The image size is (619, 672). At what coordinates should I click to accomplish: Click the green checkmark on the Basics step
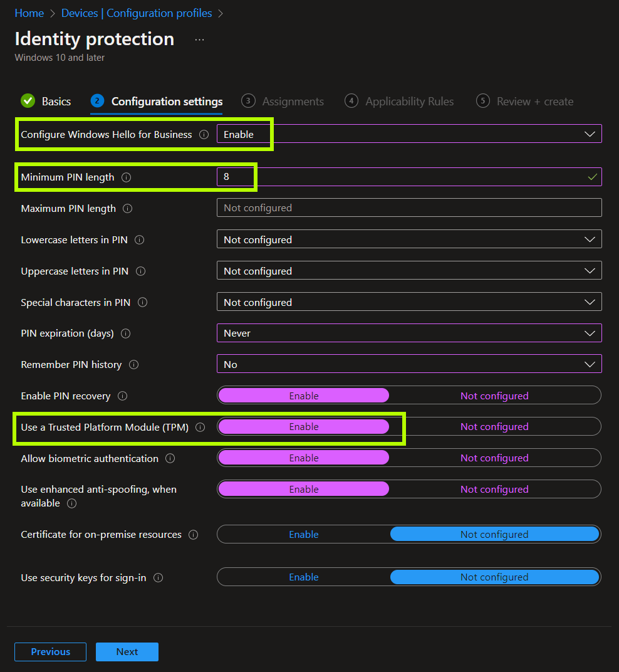point(28,100)
